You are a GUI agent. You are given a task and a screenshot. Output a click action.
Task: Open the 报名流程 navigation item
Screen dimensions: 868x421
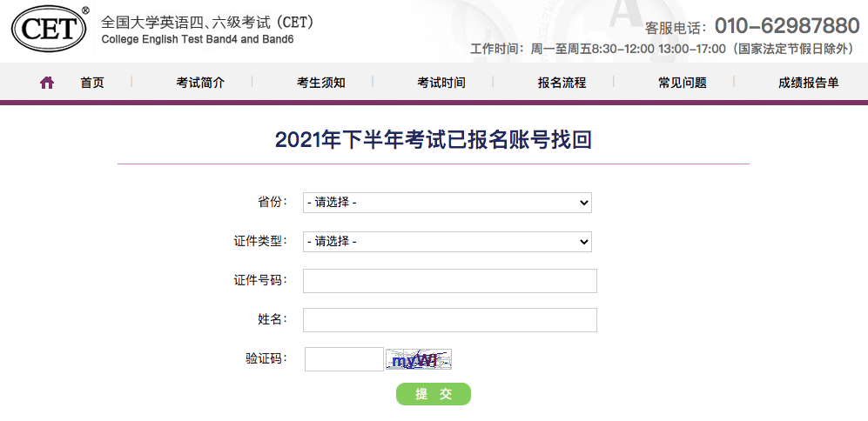pyautogui.click(x=562, y=83)
